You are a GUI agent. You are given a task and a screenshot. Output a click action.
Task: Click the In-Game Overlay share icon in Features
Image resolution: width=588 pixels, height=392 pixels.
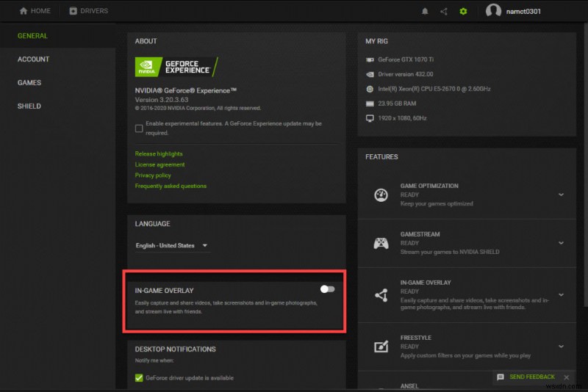pos(381,295)
